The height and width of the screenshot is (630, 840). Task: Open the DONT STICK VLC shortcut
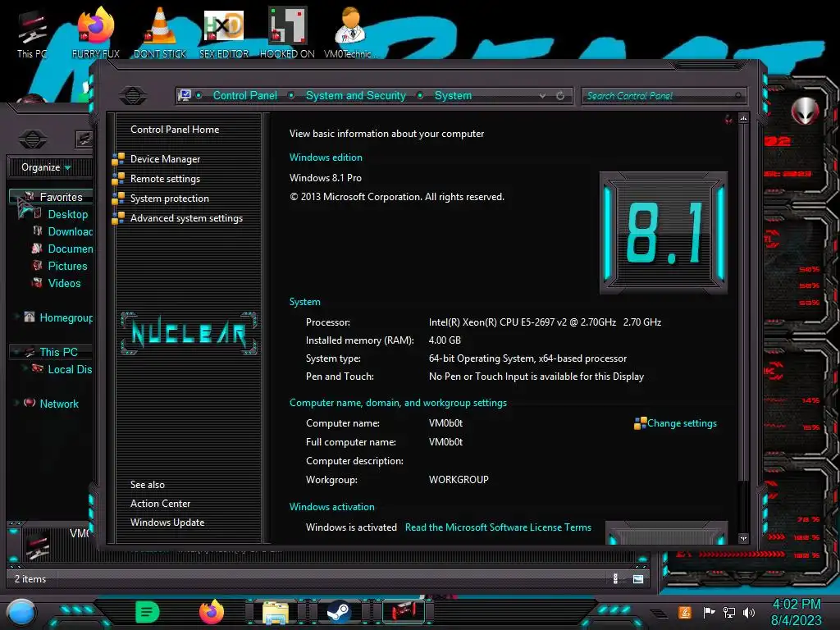160,33
